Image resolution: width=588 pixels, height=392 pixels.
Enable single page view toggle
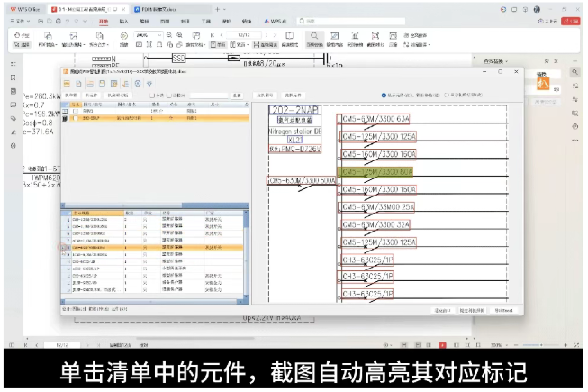[218, 45]
